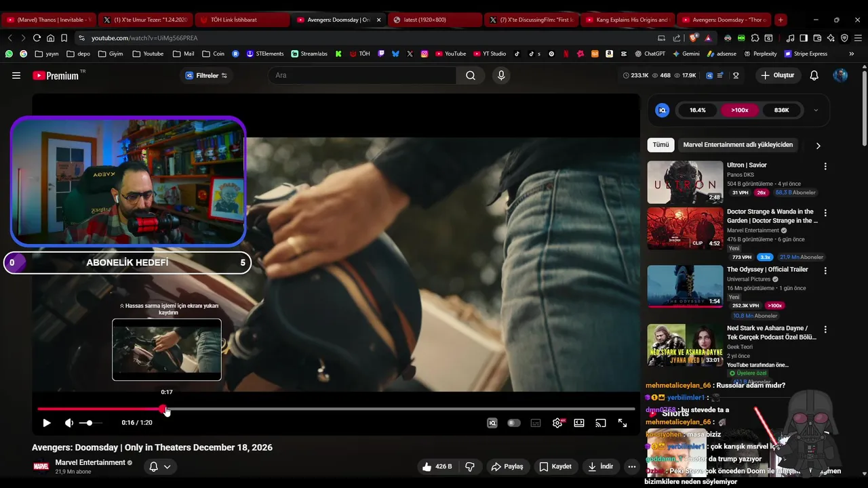Search by voice with microphone icon
868x488 pixels.
pos(501,75)
